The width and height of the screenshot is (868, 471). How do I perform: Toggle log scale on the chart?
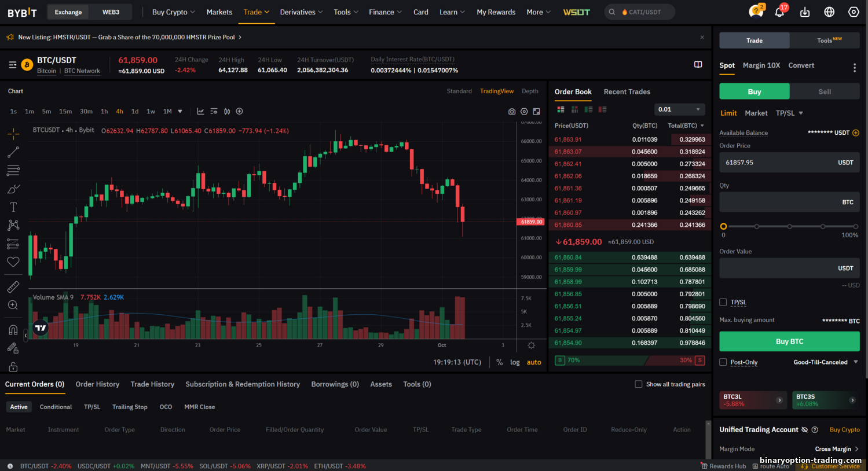(x=515, y=362)
